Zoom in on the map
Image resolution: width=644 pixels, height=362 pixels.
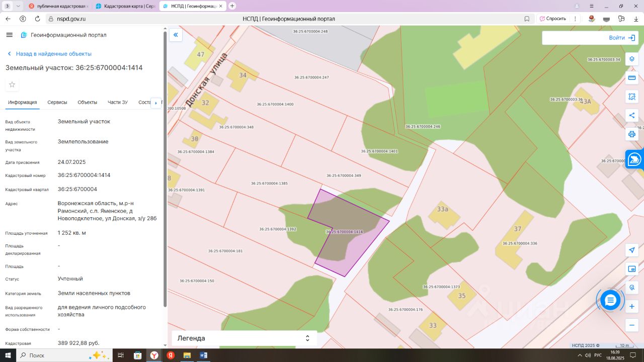[x=632, y=306]
